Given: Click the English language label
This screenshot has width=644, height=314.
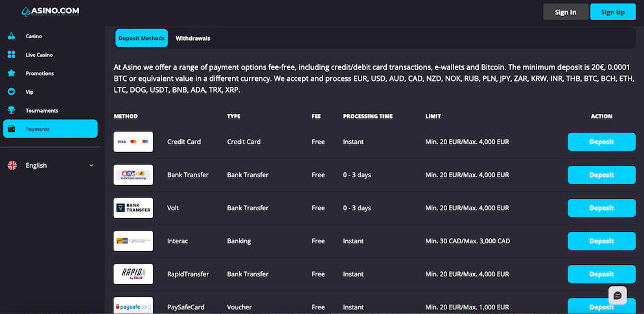Looking at the screenshot, I should [36, 165].
